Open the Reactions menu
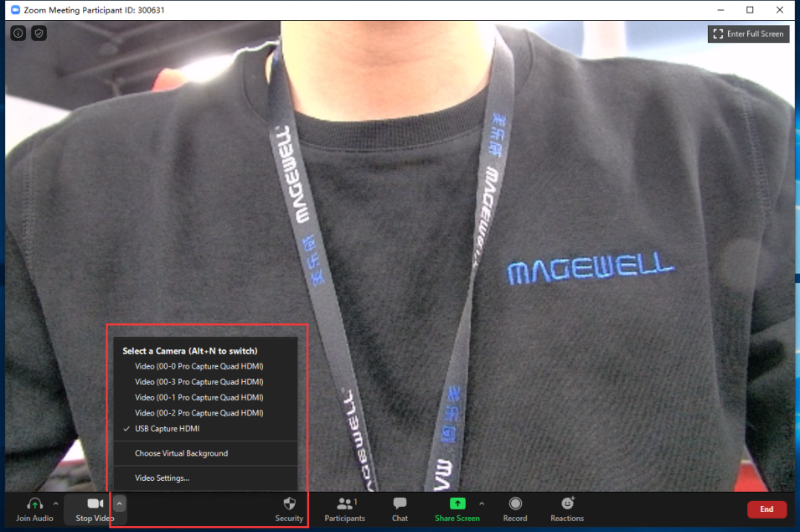Image resolution: width=800 pixels, height=532 pixels. point(567,509)
